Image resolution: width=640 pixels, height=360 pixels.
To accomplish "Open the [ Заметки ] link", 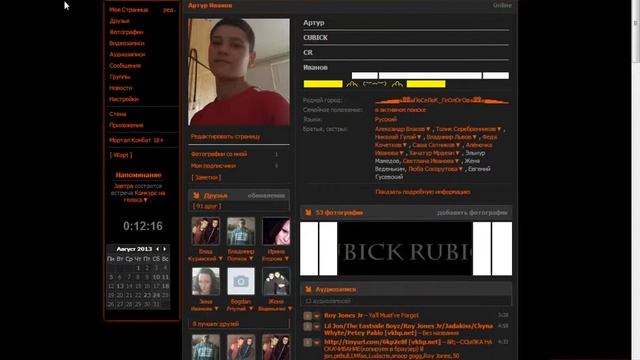I will click(x=206, y=178).
